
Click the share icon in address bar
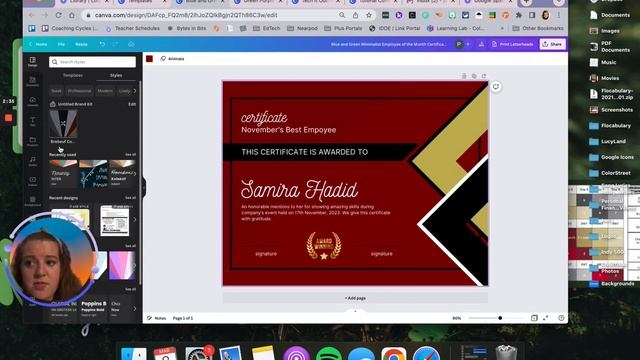(356, 15)
